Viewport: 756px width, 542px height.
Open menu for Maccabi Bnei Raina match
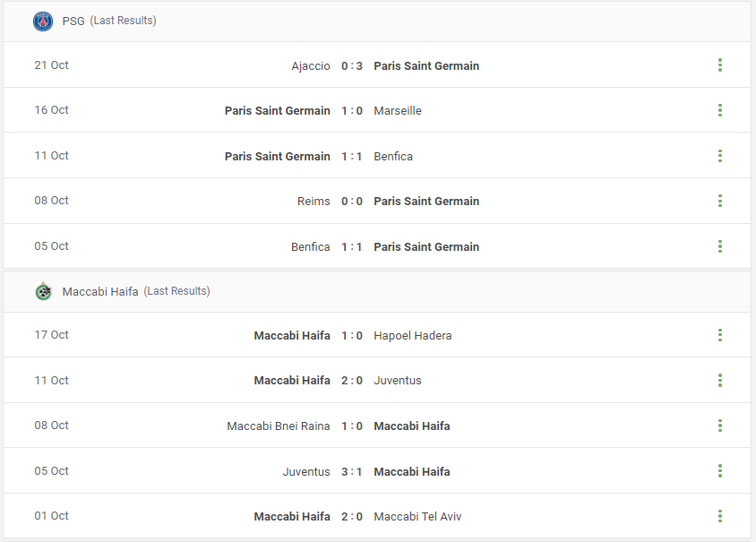(x=720, y=426)
